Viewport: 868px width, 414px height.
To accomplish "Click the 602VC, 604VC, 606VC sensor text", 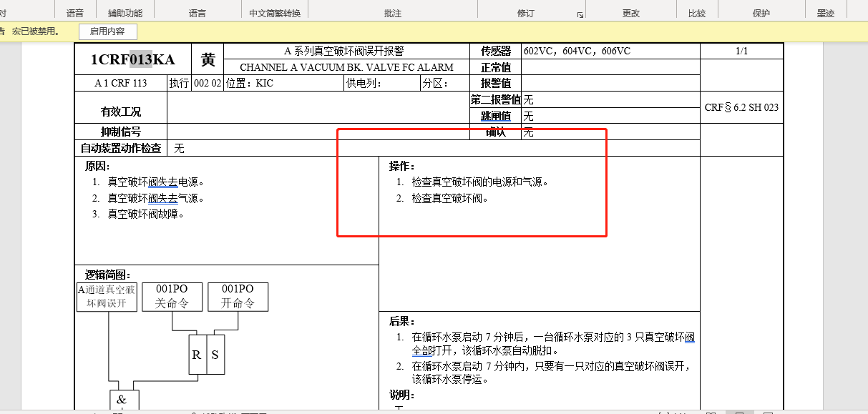I will [577, 51].
